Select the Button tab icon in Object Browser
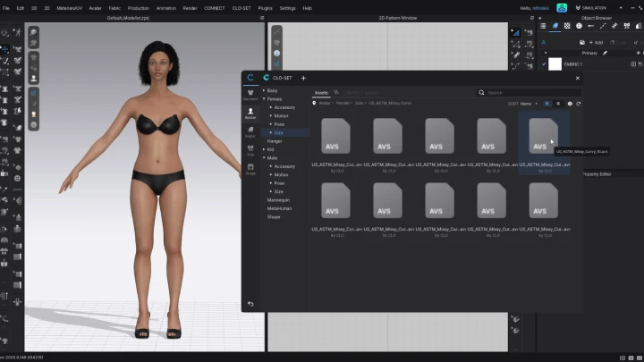Viewport: 644px width, 362px height. [x=579, y=26]
